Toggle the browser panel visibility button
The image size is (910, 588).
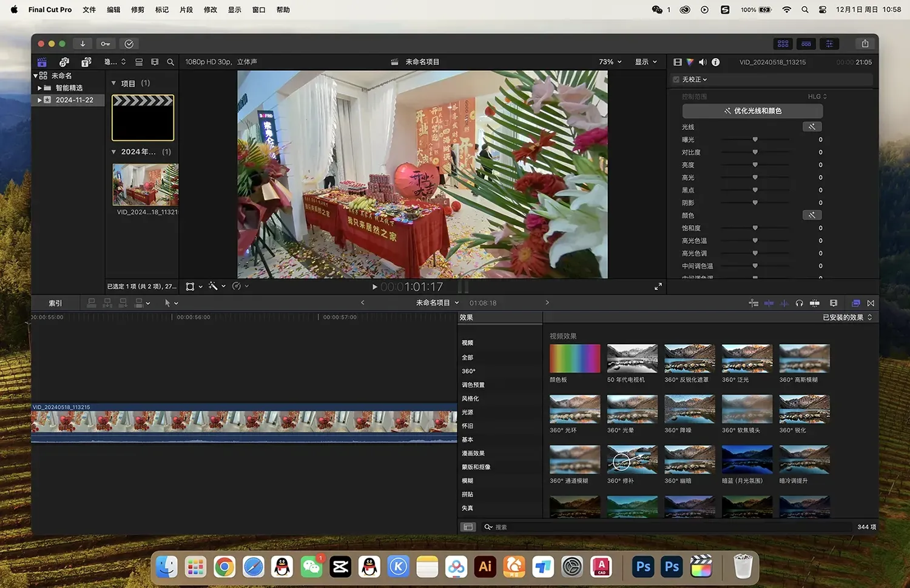pos(783,44)
